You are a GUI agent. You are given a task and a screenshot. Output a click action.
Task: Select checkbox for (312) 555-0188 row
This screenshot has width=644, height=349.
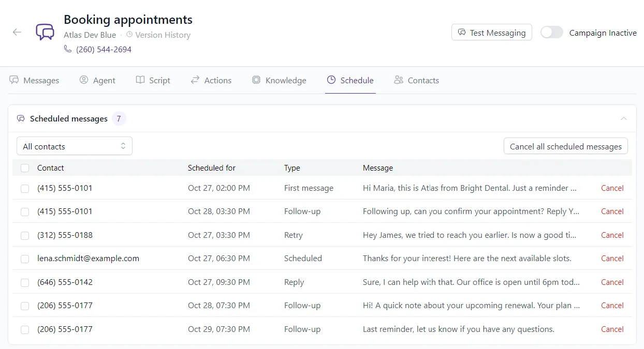pos(25,236)
